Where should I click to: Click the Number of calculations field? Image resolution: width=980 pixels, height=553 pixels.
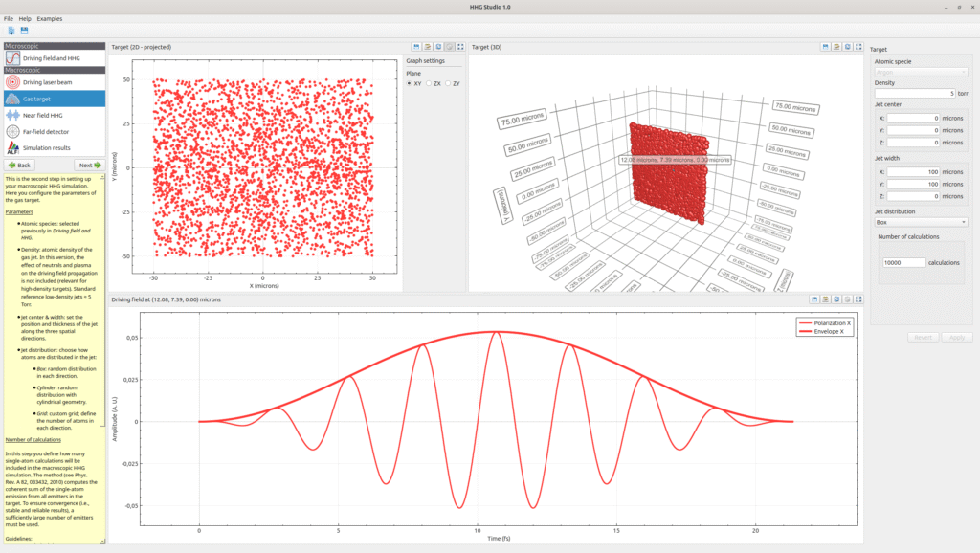pyautogui.click(x=904, y=262)
